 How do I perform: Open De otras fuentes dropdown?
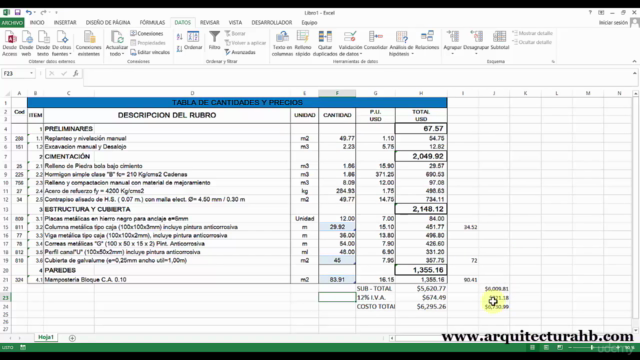(62, 43)
